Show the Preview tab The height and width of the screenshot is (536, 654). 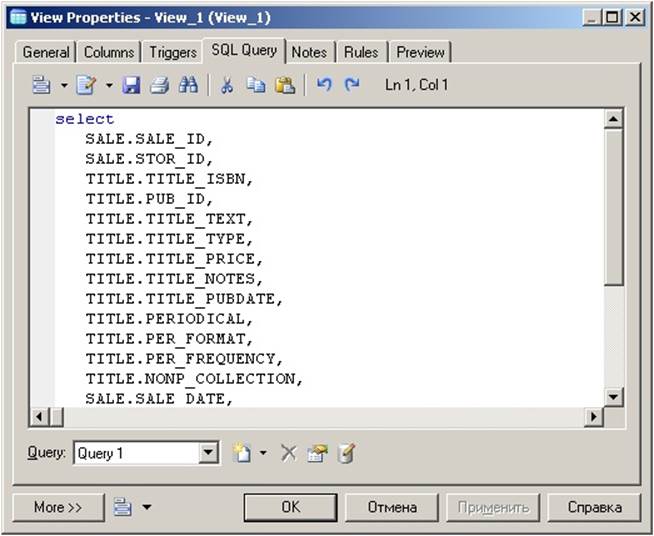[x=420, y=52]
